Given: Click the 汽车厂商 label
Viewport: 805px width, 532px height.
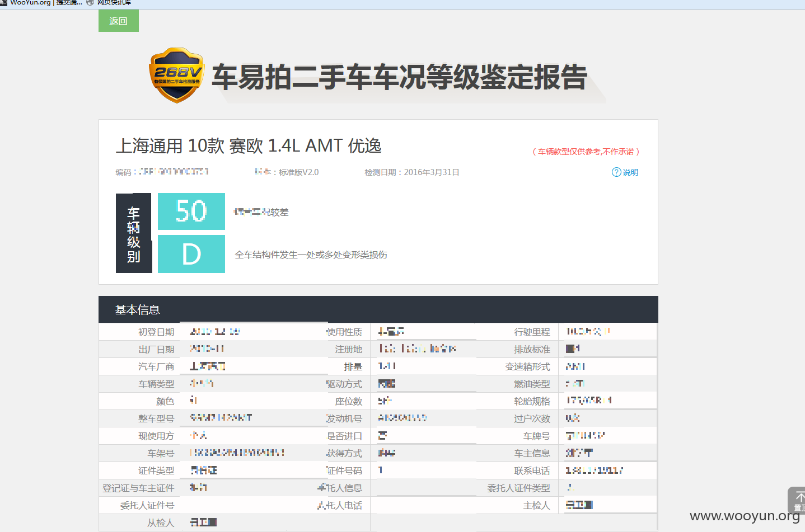Looking at the screenshot, I should 157,367.
